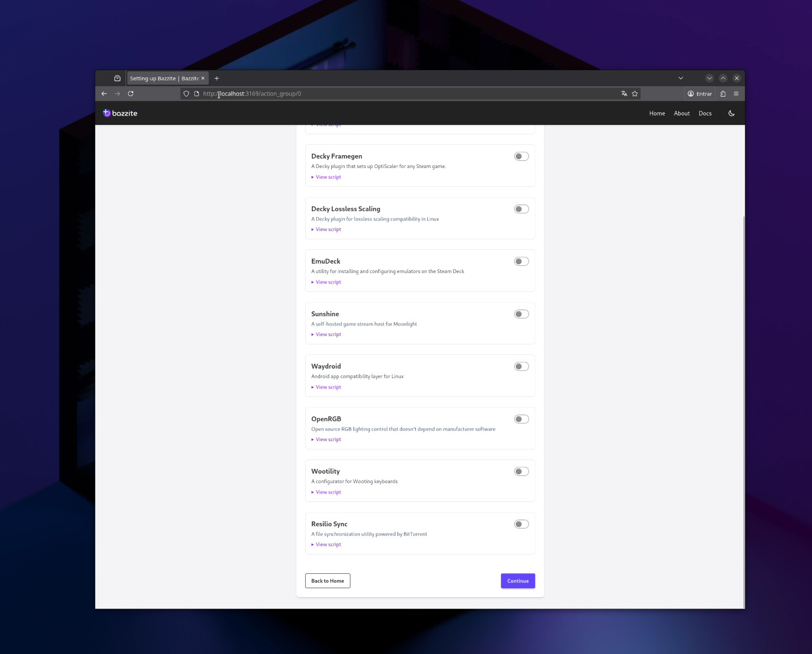
Task: Select the Setting up Bazzite tab
Action: pos(163,78)
